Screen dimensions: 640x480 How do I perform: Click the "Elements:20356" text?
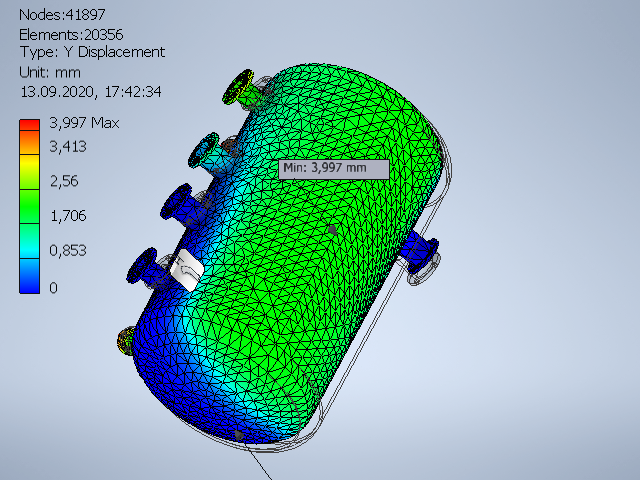pos(71,35)
